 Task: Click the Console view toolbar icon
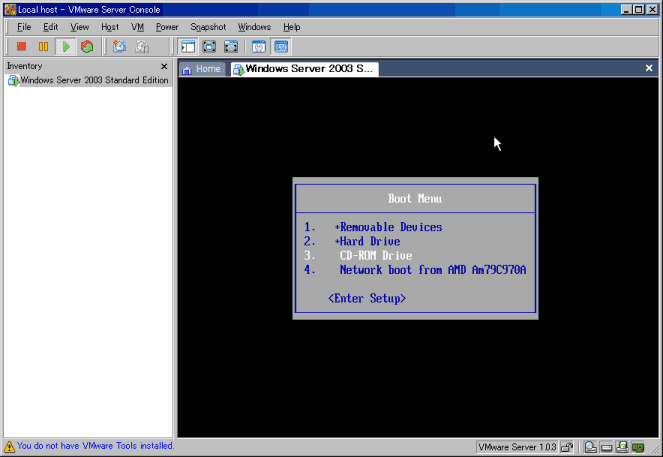(x=281, y=47)
